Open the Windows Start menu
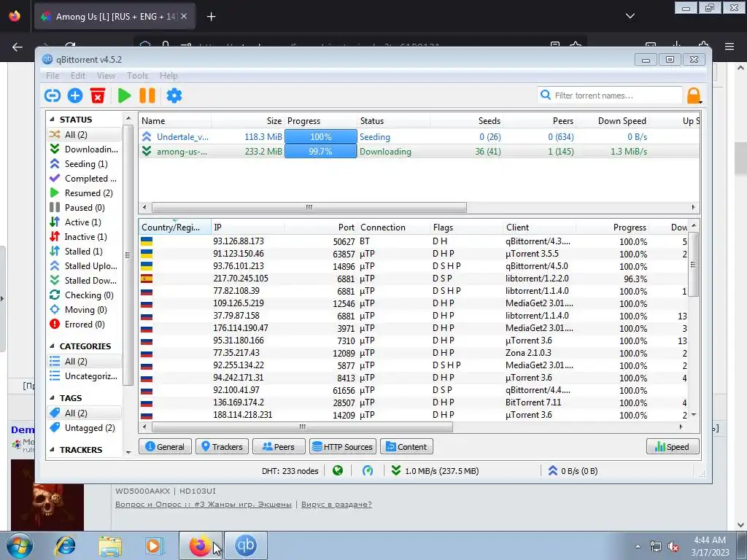The width and height of the screenshot is (747, 560). 20,545
